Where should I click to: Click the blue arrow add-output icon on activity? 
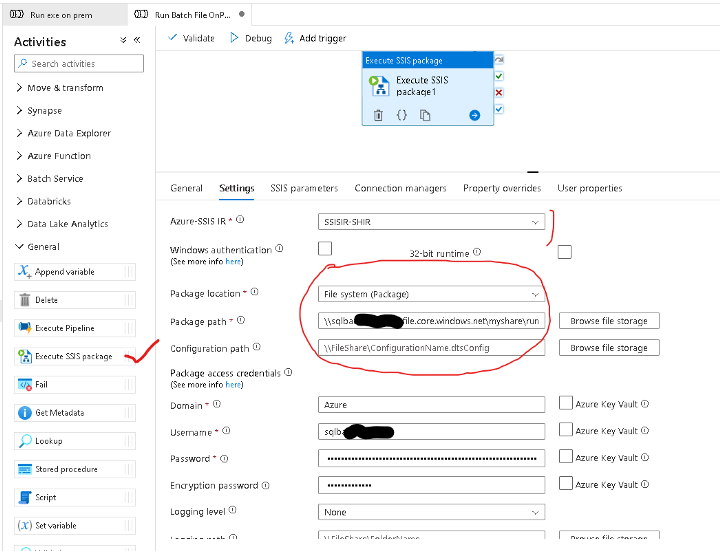pos(474,115)
